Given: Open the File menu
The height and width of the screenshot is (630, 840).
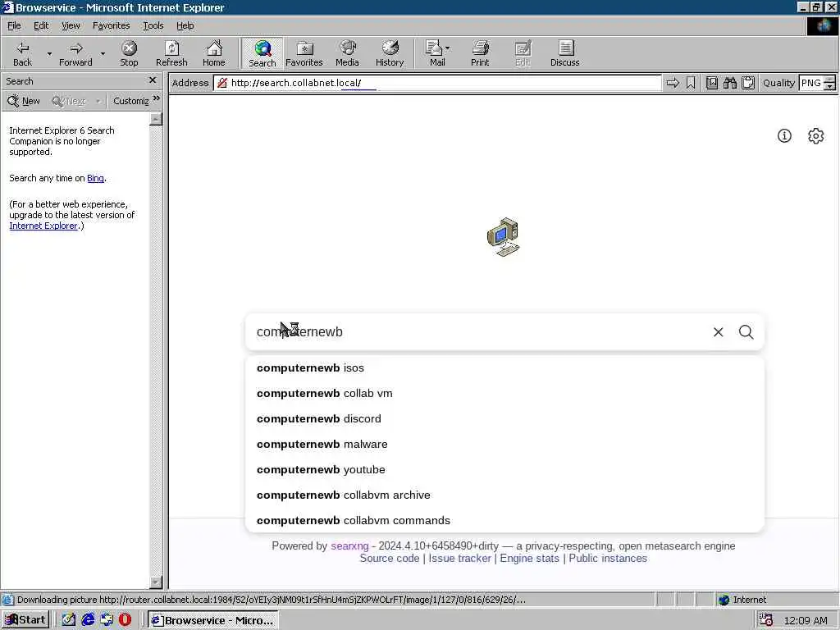Looking at the screenshot, I should (x=14, y=25).
